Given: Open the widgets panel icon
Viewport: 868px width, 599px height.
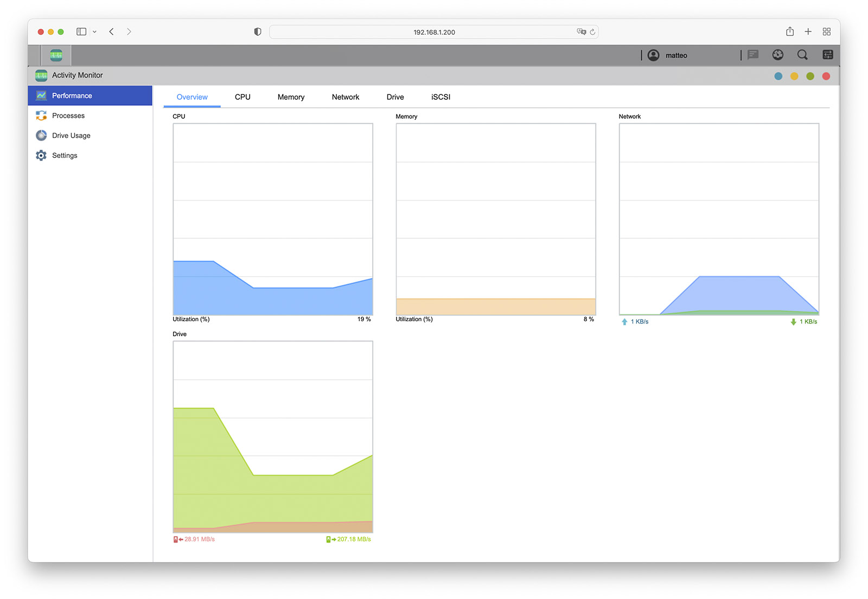Looking at the screenshot, I should 828,55.
